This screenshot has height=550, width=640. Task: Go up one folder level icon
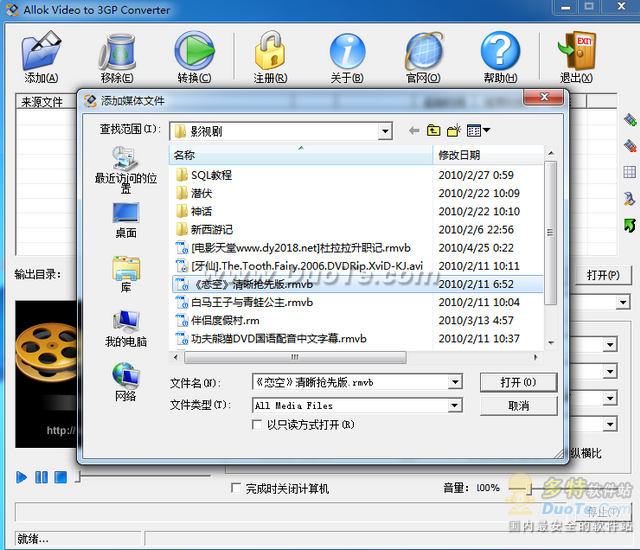point(433,131)
